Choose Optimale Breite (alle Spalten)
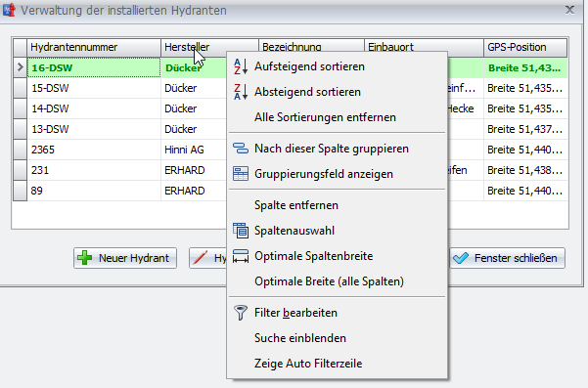Image resolution: width=588 pixels, height=388 pixels. tap(329, 281)
